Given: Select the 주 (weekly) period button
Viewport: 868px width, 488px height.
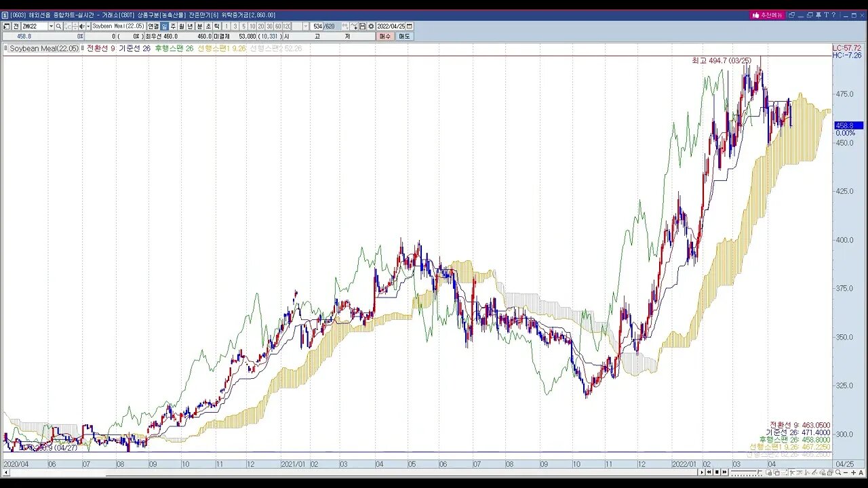Looking at the screenshot, I should coord(173,26).
